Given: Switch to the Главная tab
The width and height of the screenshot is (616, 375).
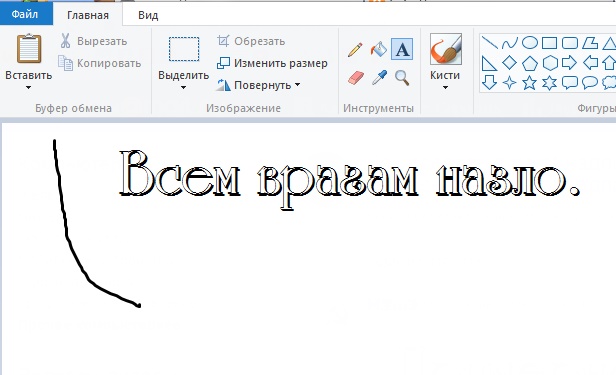Looking at the screenshot, I should (x=88, y=15).
